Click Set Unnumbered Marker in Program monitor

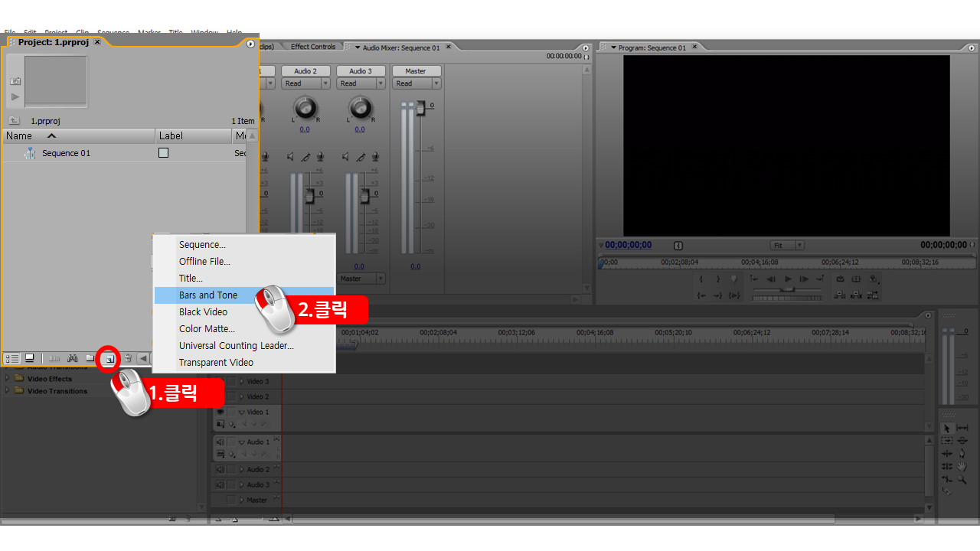[733, 279]
